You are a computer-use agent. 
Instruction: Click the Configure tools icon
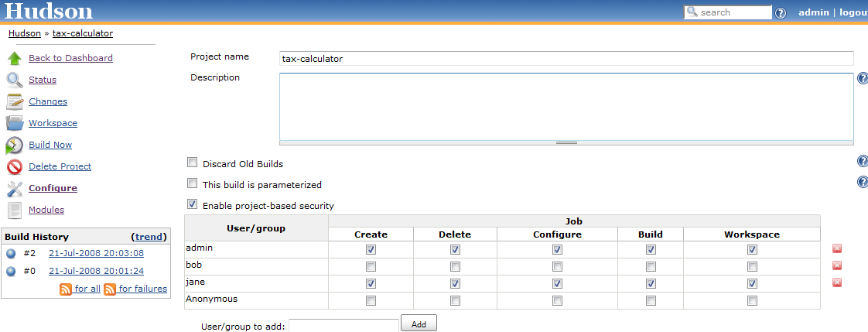(15, 188)
